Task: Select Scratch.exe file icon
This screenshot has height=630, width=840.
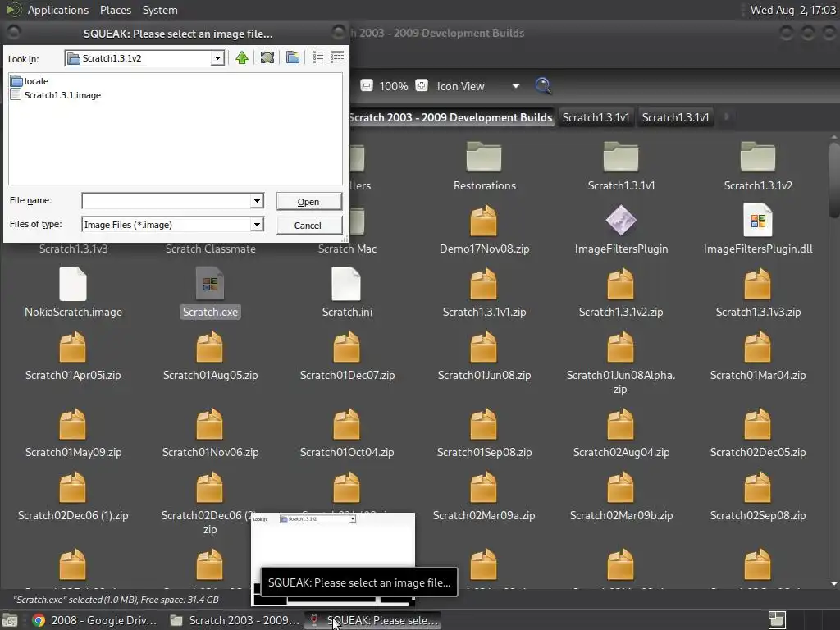Action: pyautogui.click(x=210, y=293)
